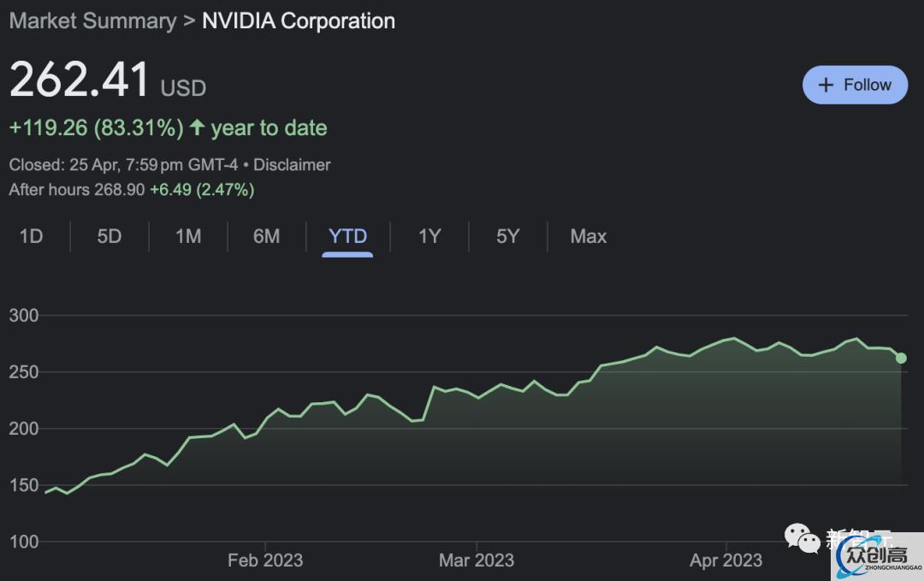Click the after-hours +6.49 (2.47%) change
The height and width of the screenshot is (581, 924).
click(x=202, y=190)
